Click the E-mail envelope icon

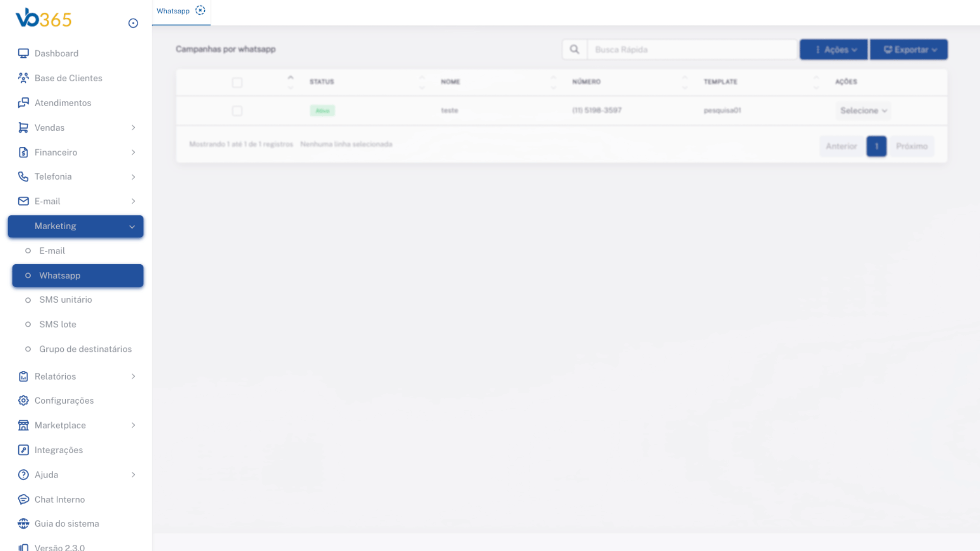tap(23, 201)
